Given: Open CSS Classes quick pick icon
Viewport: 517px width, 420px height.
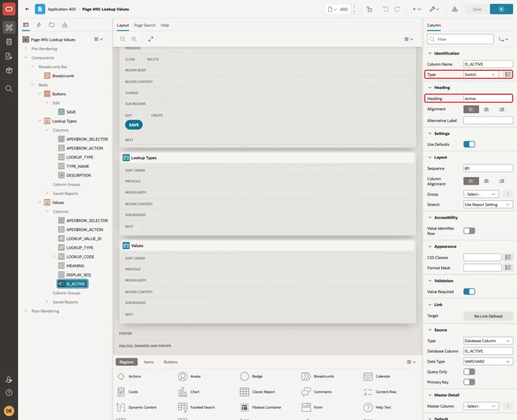Looking at the screenshot, I should (508, 257).
